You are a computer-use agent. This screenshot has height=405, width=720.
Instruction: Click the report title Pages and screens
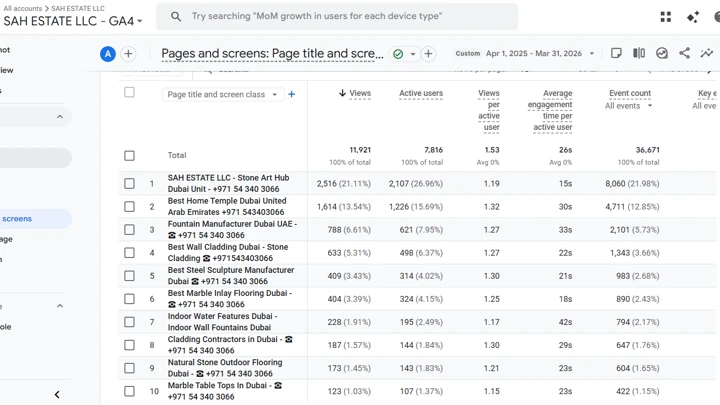click(x=272, y=54)
